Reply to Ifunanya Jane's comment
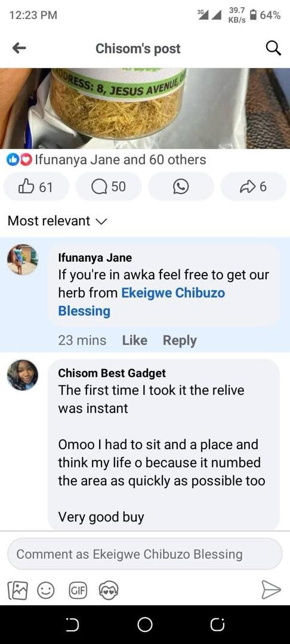 coord(180,340)
